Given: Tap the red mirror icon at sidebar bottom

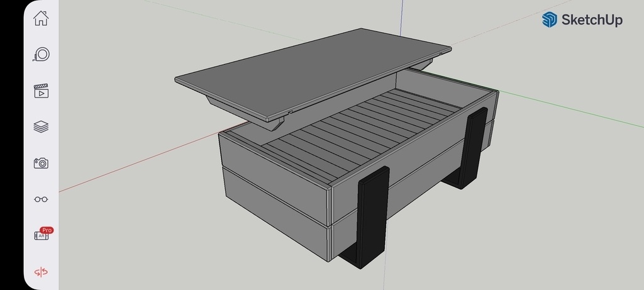Looking at the screenshot, I should point(41,272).
